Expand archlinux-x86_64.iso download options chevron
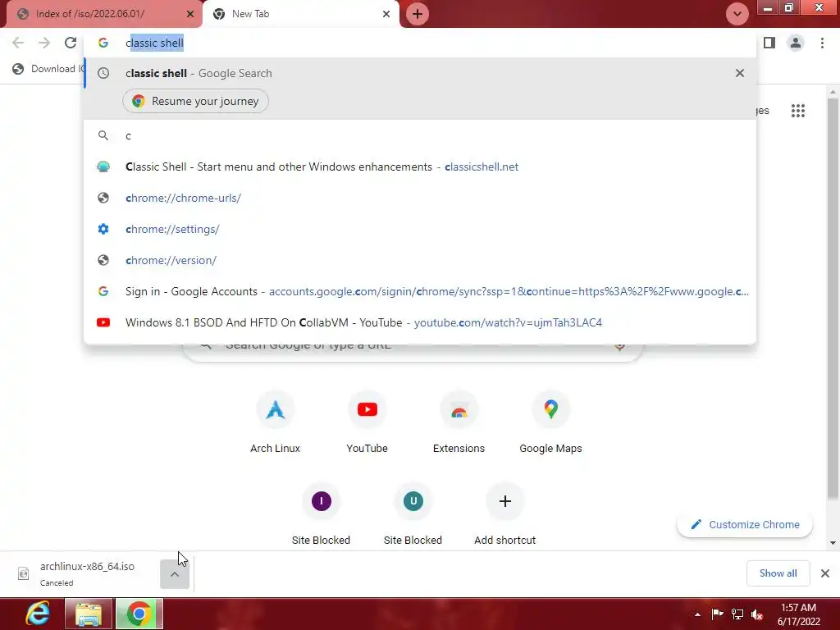840x630 pixels. click(175, 573)
